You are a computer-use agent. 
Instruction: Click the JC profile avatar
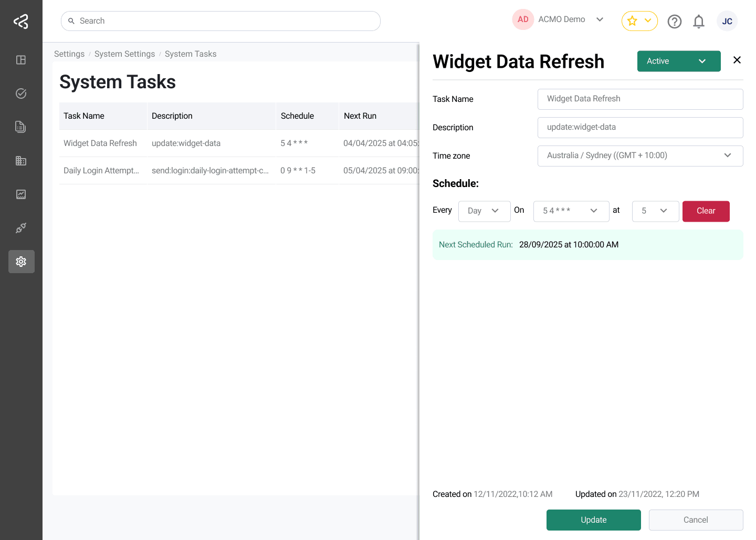(x=727, y=22)
